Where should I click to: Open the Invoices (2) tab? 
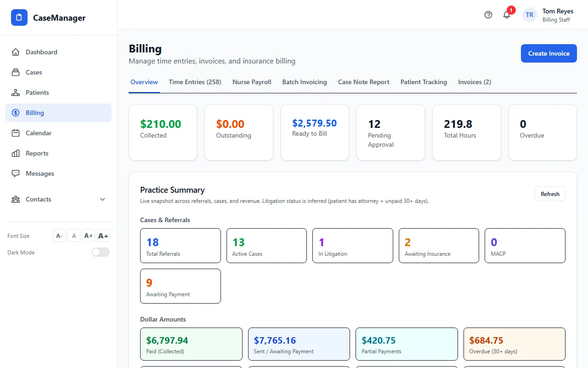pyautogui.click(x=475, y=82)
